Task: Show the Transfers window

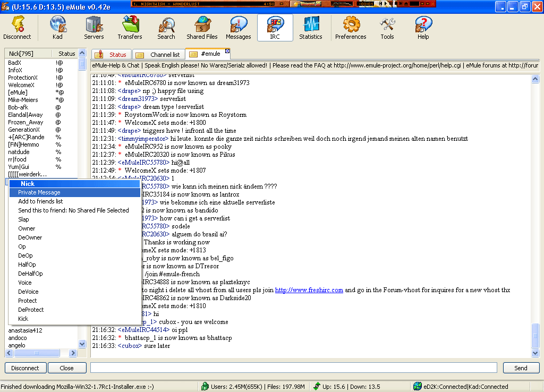Action: (x=130, y=28)
